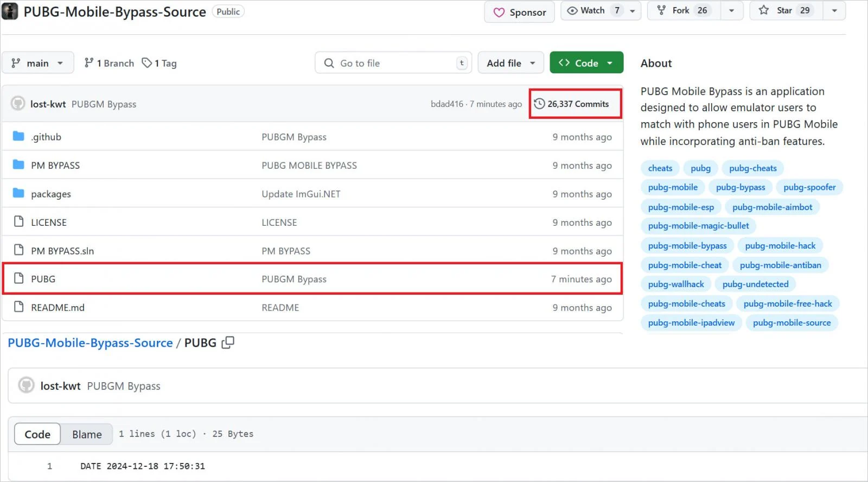Select the 'pubg-mobile-esp' topic tag
Image resolution: width=868 pixels, height=482 pixels.
click(x=681, y=207)
